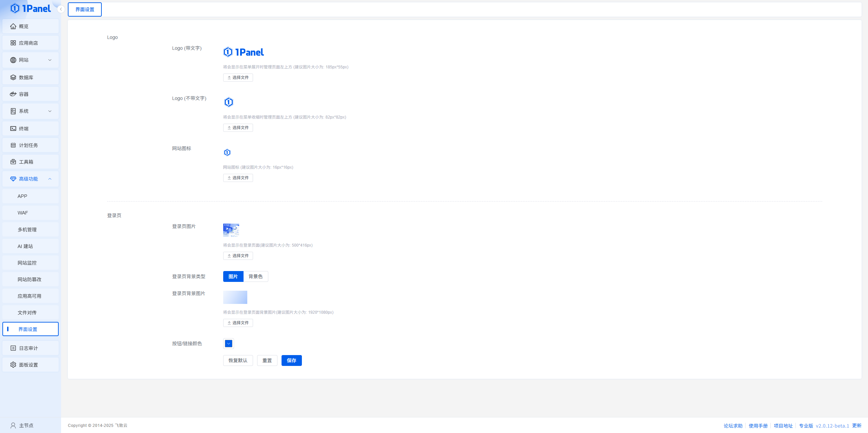This screenshot has height=433, width=868.
Task: Click the home icon for 概览
Action: [13, 26]
